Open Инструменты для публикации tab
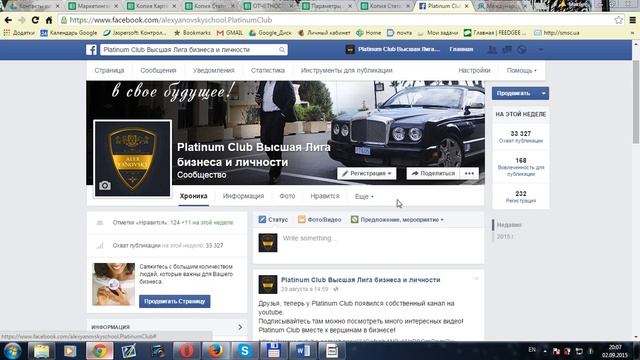This screenshot has width=640, height=360. coord(347,70)
